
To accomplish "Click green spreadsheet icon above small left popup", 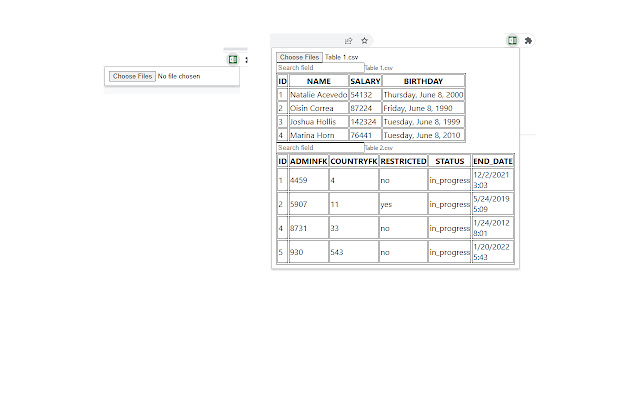I will pyautogui.click(x=233, y=60).
